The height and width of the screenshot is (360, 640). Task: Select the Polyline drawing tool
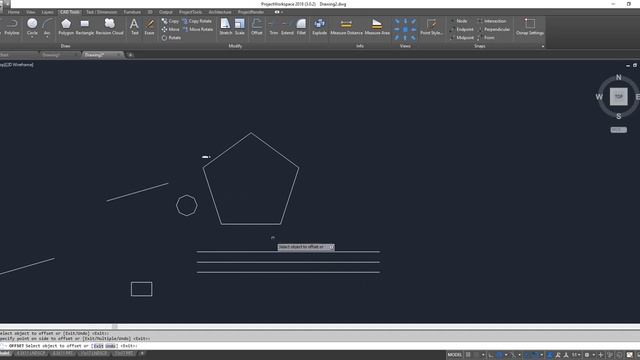coord(11,27)
